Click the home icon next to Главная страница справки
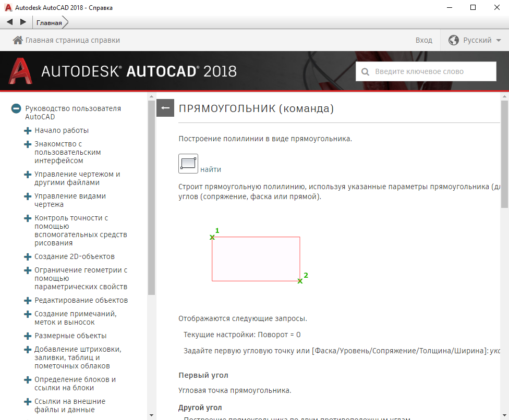This screenshot has width=509, height=420. pos(18,40)
